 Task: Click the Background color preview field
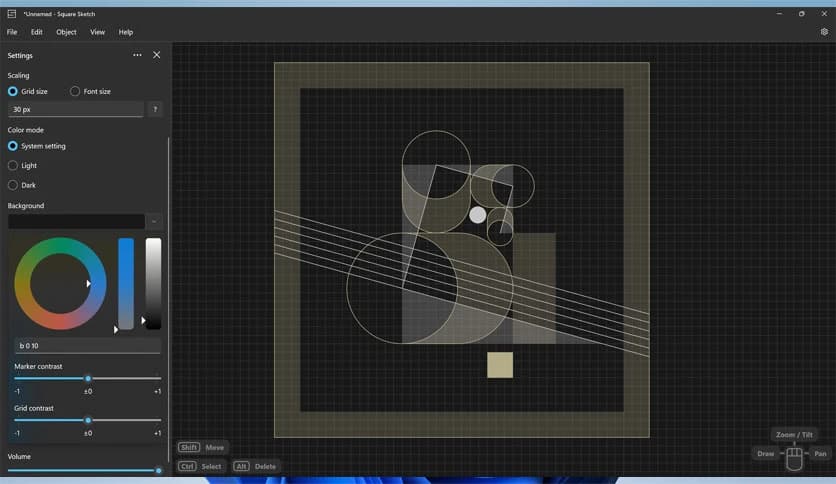tap(76, 221)
